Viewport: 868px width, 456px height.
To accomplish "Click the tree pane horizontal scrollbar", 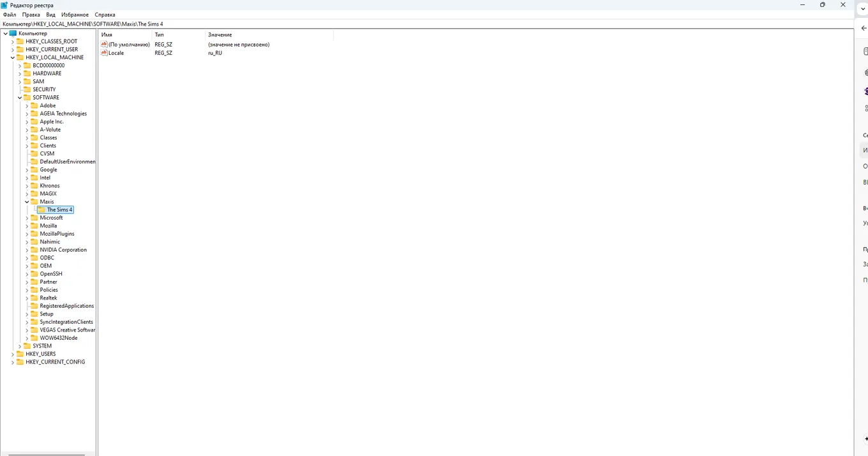I will coord(47,454).
